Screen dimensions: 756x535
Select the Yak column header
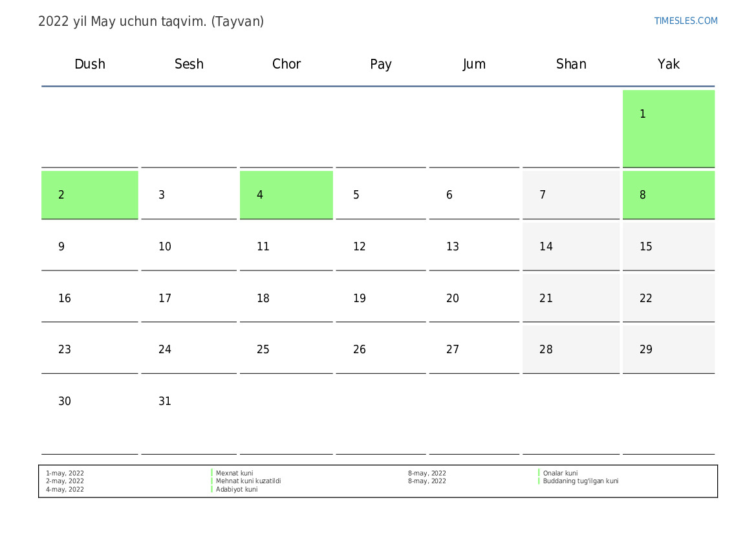click(x=668, y=64)
